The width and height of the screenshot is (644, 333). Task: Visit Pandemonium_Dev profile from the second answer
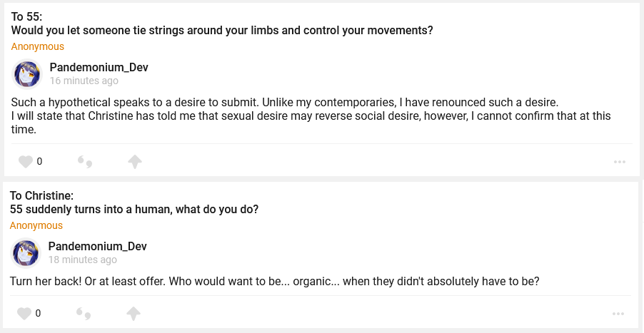tap(97, 247)
